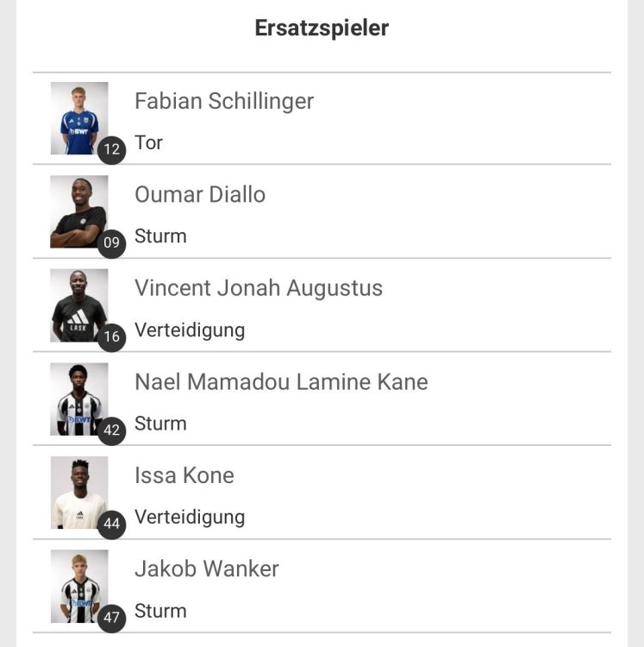
Task: Tap the number 42 jersey badge
Action: click(111, 430)
